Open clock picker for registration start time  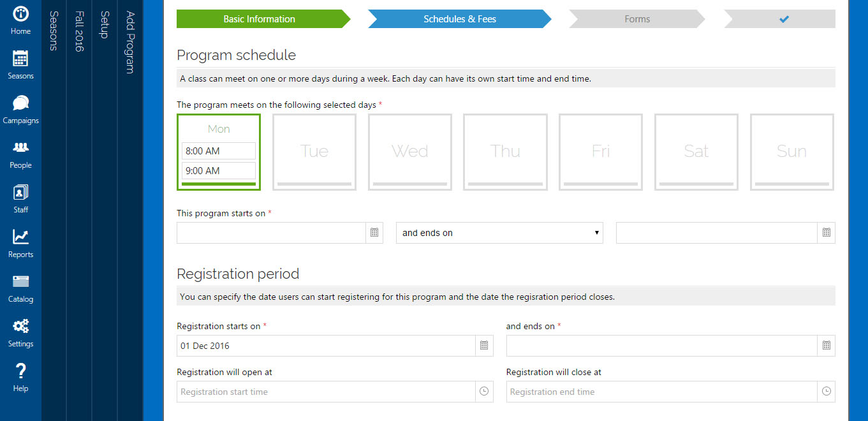pos(484,392)
